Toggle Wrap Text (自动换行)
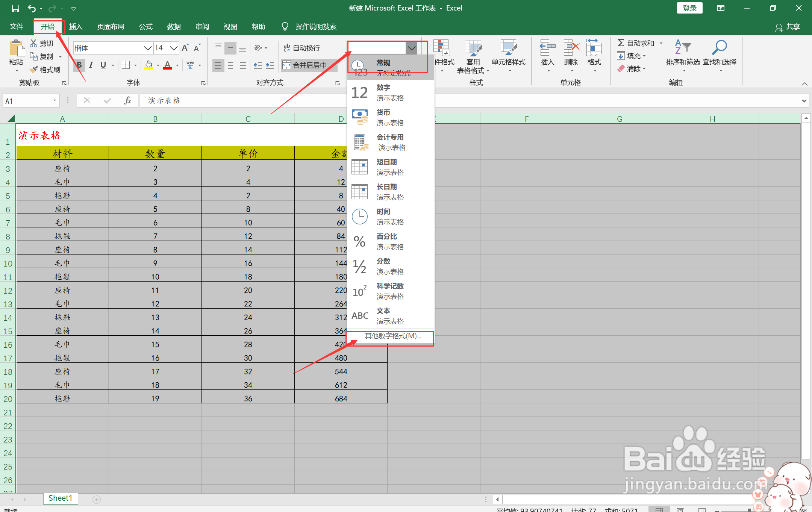The width and height of the screenshot is (812, 512). click(301, 48)
